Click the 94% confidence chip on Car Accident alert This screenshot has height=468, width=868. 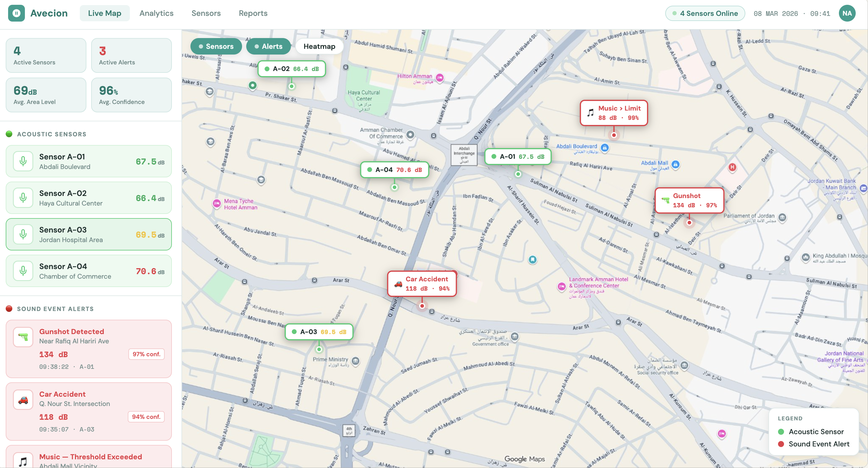coord(146,416)
